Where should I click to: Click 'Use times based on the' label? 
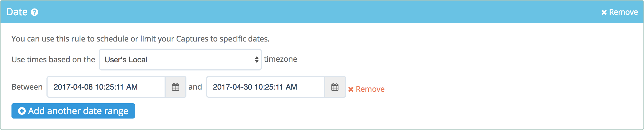tap(53, 60)
